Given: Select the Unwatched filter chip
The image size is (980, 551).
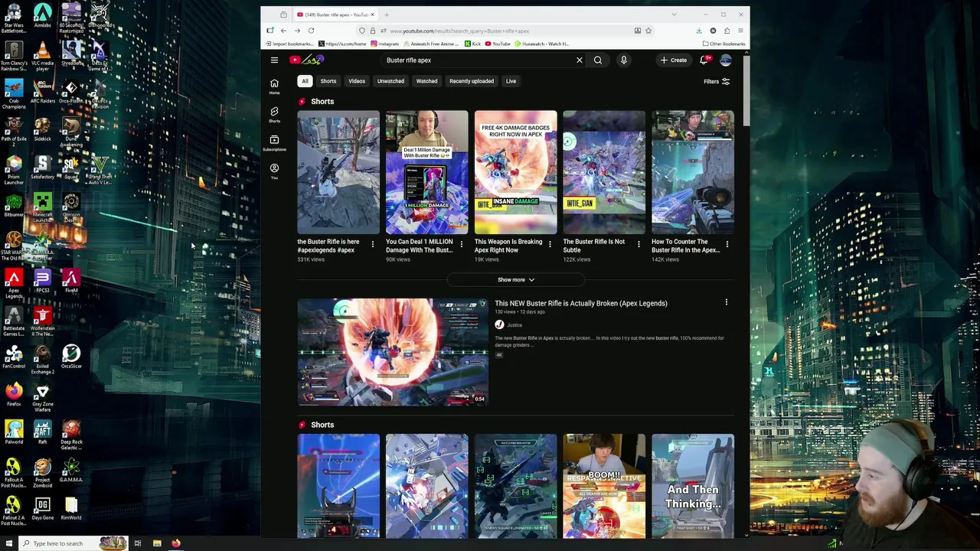Looking at the screenshot, I should (x=390, y=81).
